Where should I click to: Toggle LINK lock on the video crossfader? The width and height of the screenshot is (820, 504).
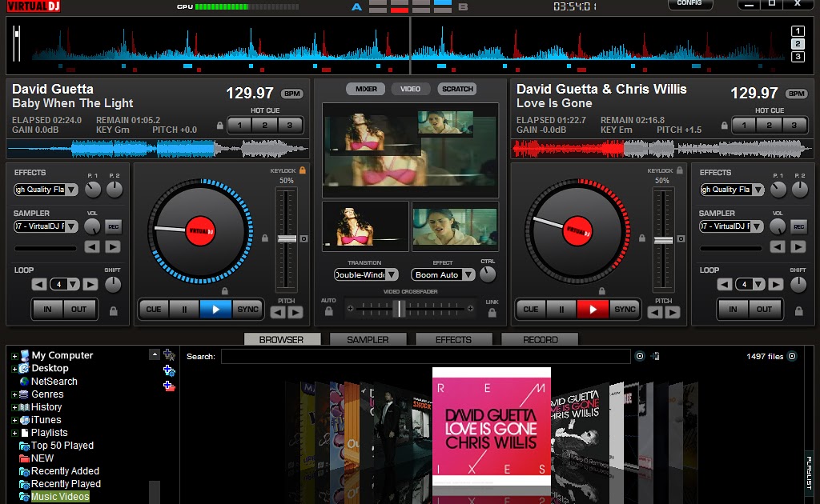point(492,314)
